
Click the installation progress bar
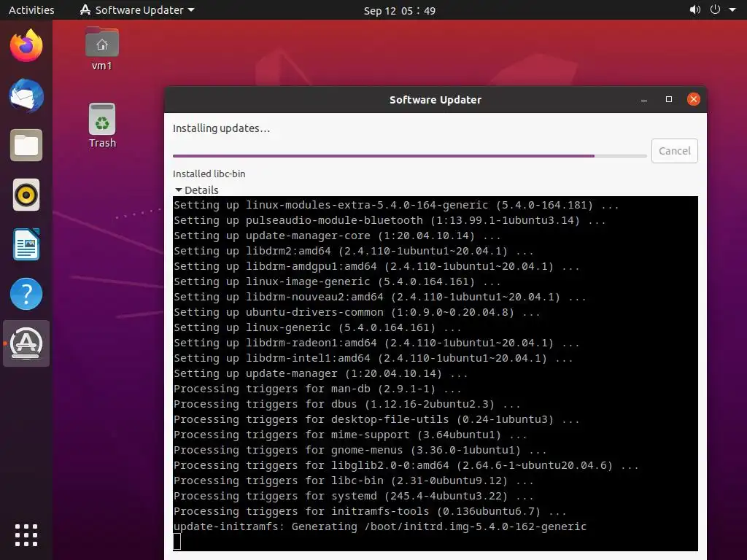[x=410, y=156]
